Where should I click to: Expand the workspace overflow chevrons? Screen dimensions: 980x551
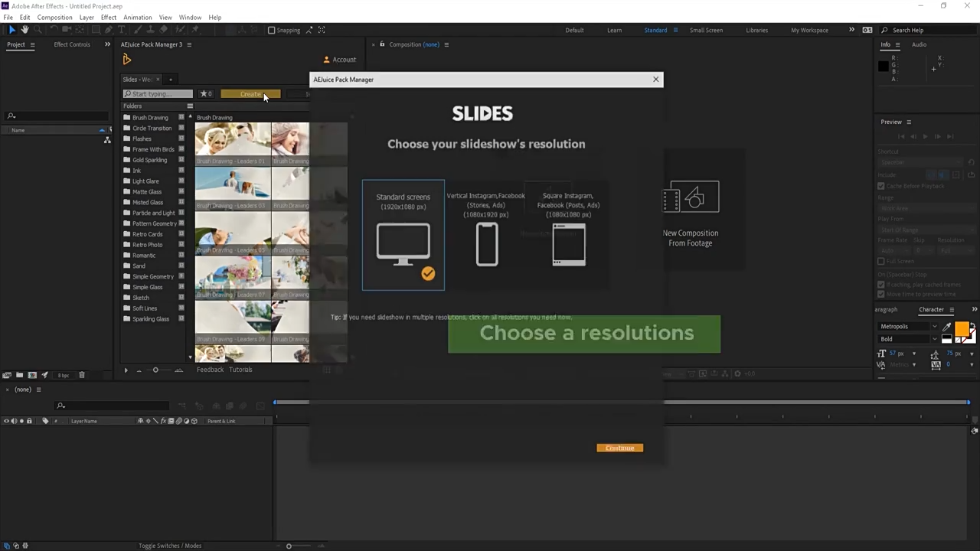coord(851,30)
